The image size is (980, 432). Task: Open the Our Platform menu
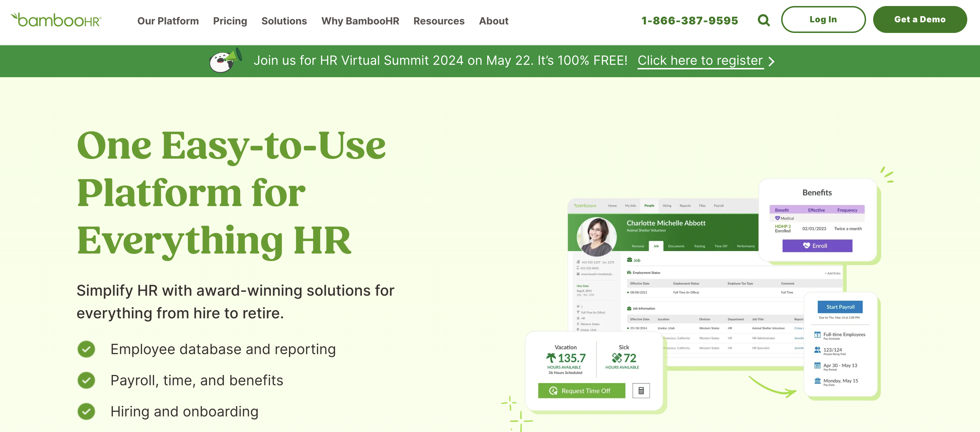[168, 21]
